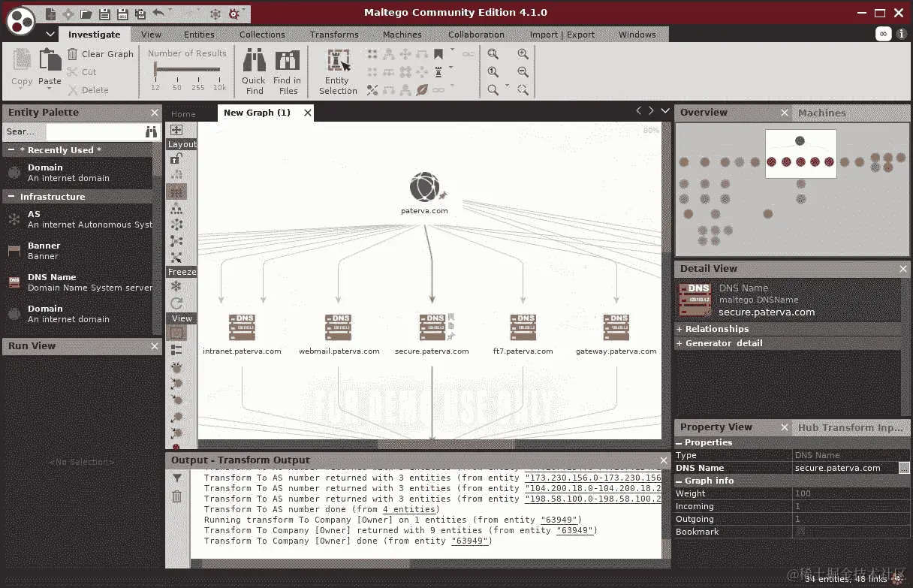913x588 pixels.
Task: Click the Quick Find binoculars
Action: 254,61
